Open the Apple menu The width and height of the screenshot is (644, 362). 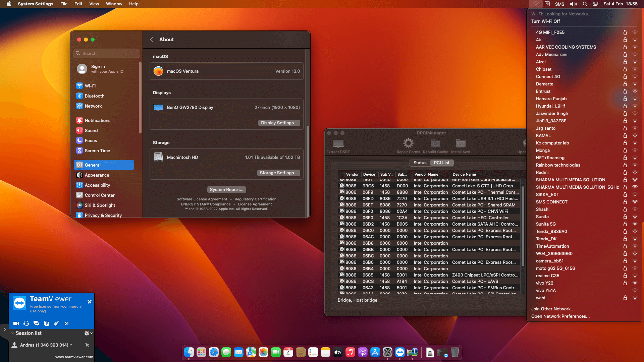(x=9, y=4)
